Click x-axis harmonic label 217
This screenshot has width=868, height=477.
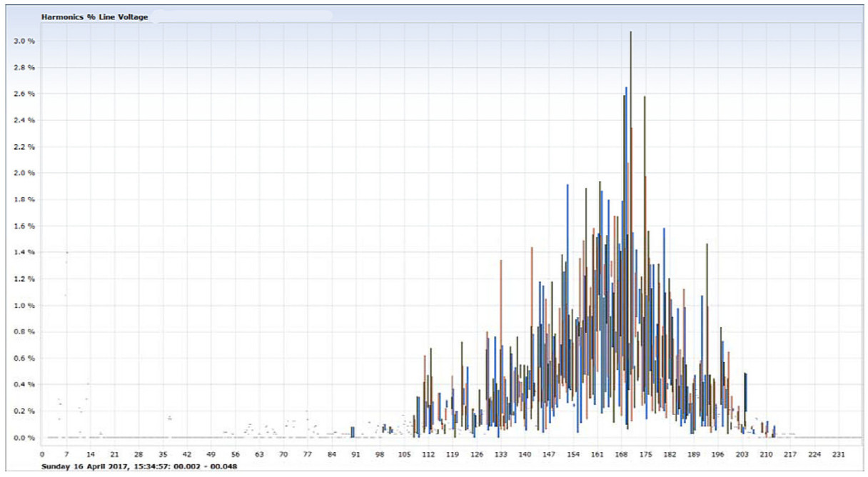[791, 453]
